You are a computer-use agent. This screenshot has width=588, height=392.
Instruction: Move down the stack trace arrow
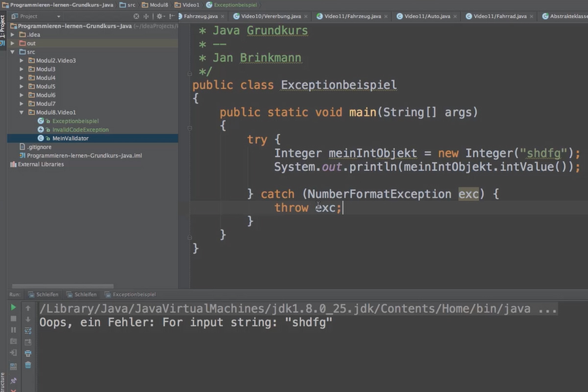28,319
